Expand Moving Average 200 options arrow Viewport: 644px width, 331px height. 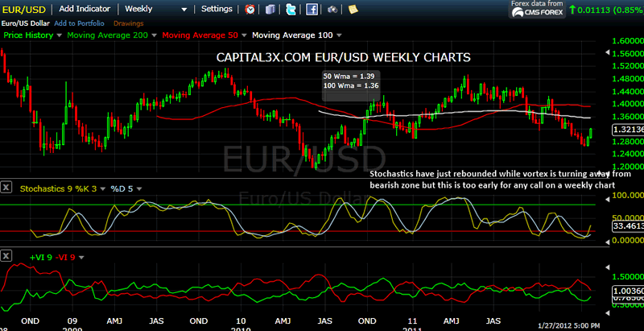click(154, 35)
